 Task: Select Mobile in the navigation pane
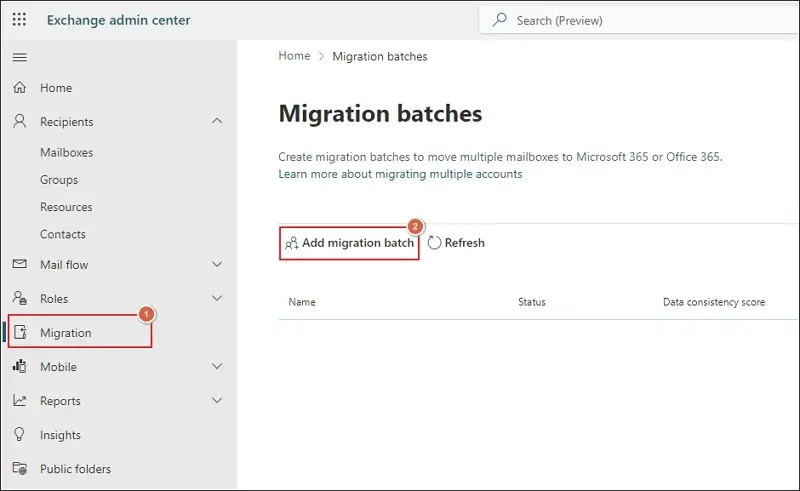[58, 367]
